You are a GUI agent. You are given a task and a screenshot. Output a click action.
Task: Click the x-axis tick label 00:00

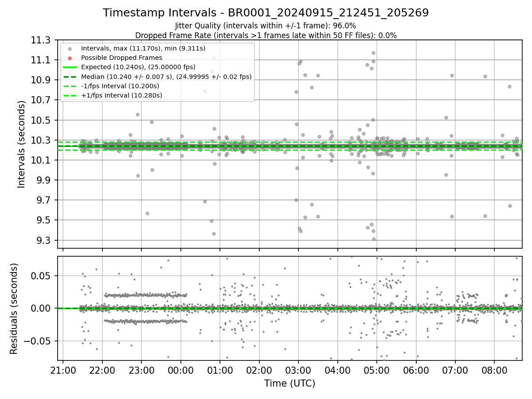(x=181, y=370)
